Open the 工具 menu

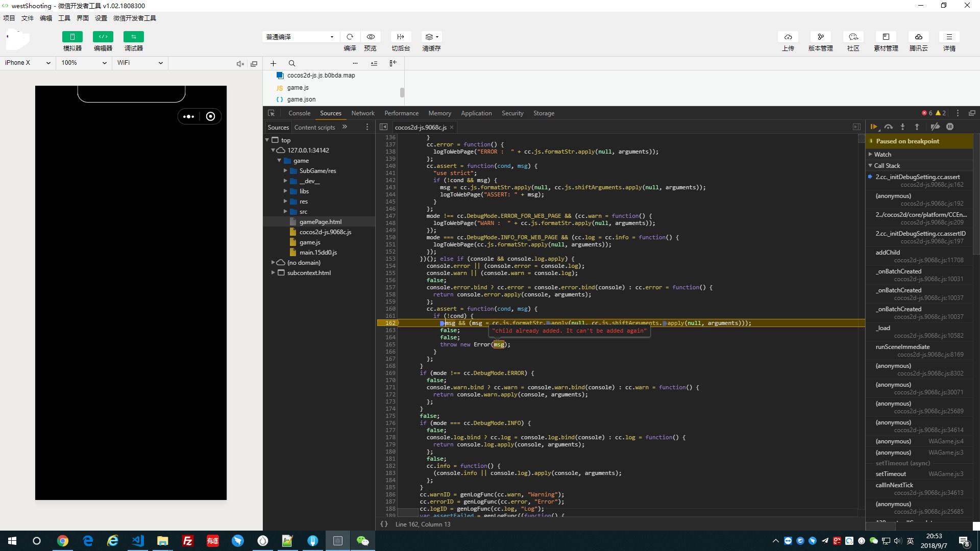click(64, 18)
